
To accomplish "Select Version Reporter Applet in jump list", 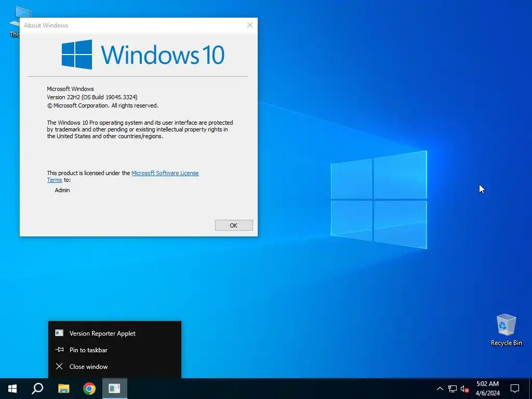I will click(115, 333).
